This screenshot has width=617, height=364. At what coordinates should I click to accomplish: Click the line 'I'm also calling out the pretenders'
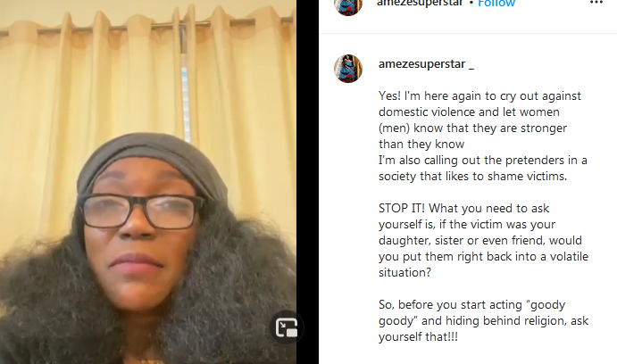[x=482, y=160]
